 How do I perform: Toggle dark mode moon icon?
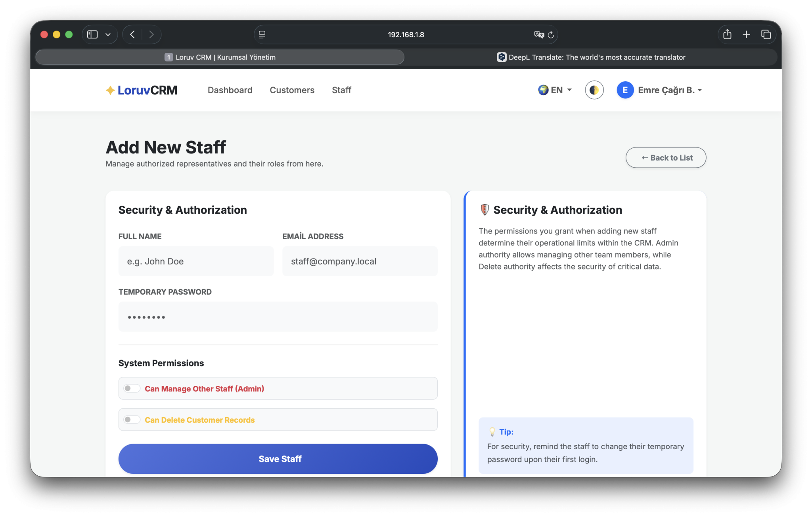tap(594, 90)
